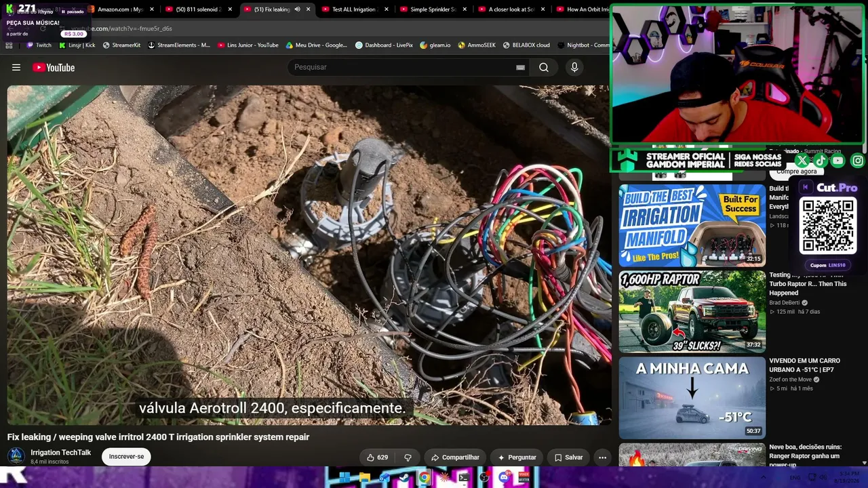Click the video title Fix leaking / weeping valve
The height and width of the screenshot is (488, 868).
coord(158,437)
